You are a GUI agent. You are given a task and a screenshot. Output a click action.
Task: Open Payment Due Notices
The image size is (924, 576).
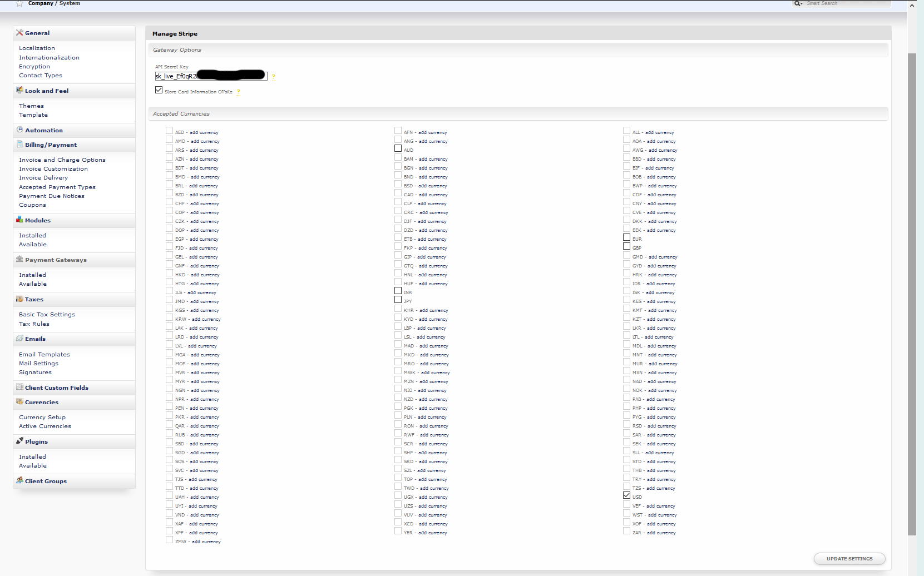pos(52,196)
